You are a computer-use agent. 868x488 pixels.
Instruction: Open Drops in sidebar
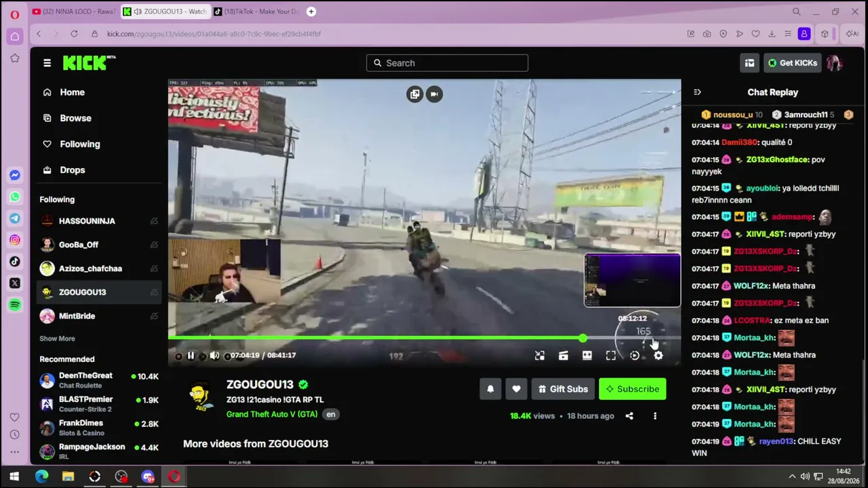pos(98,170)
